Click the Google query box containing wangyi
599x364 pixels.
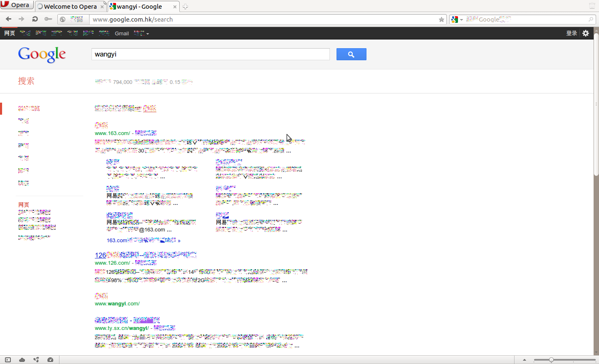[x=210, y=54]
